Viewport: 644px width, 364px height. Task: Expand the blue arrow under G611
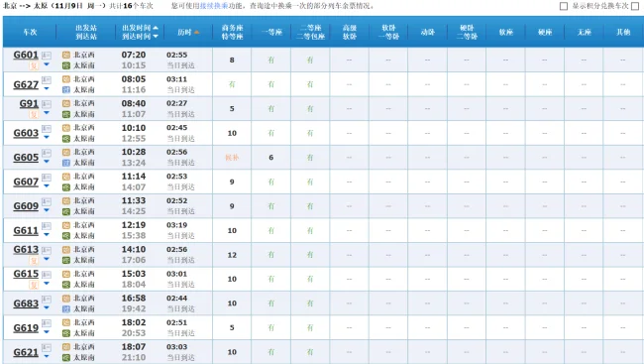47,235
